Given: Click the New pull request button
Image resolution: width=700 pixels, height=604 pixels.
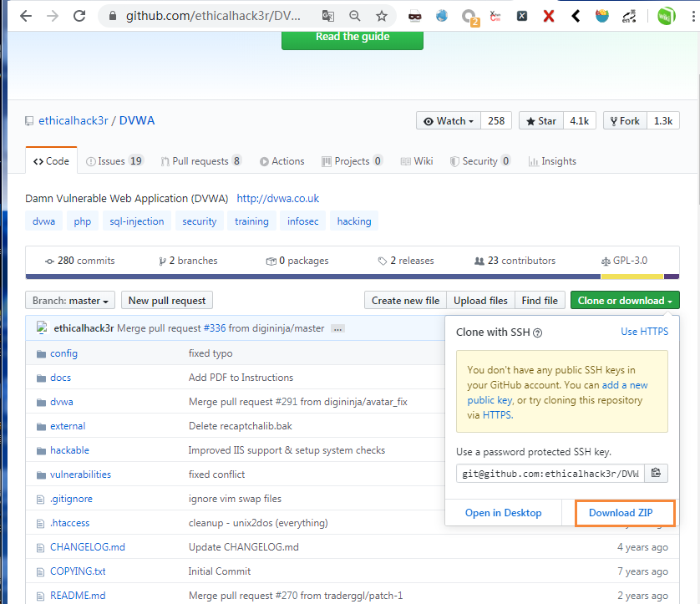Looking at the screenshot, I should click(x=167, y=301).
